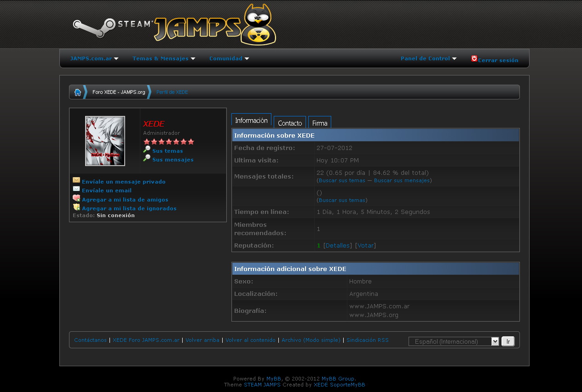The width and height of the screenshot is (582, 392).
Task: Click the email envelope icon
Action: [x=76, y=189]
